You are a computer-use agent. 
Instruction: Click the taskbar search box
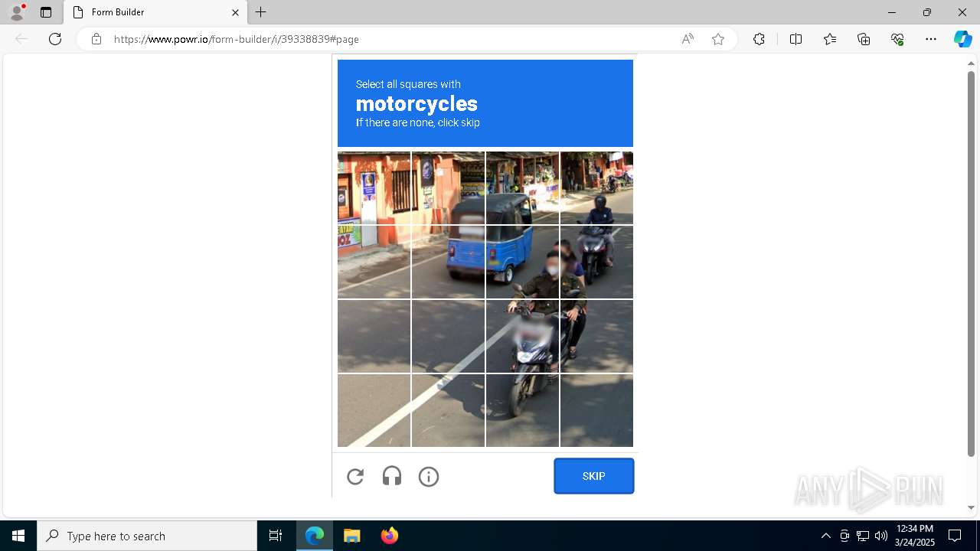(x=147, y=536)
